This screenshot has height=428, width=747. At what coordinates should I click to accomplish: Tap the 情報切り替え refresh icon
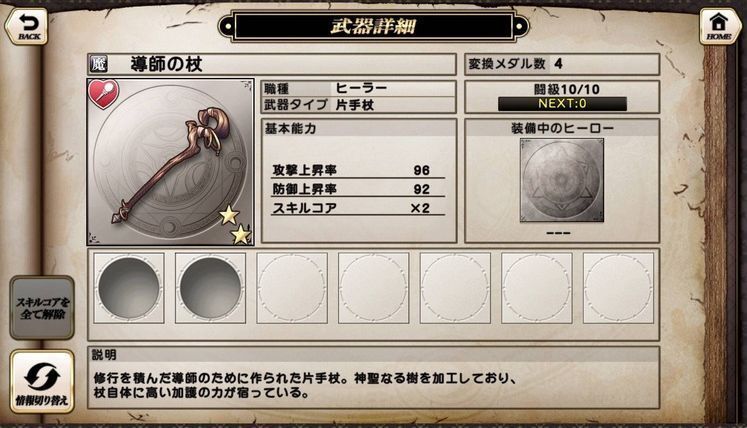point(42,381)
